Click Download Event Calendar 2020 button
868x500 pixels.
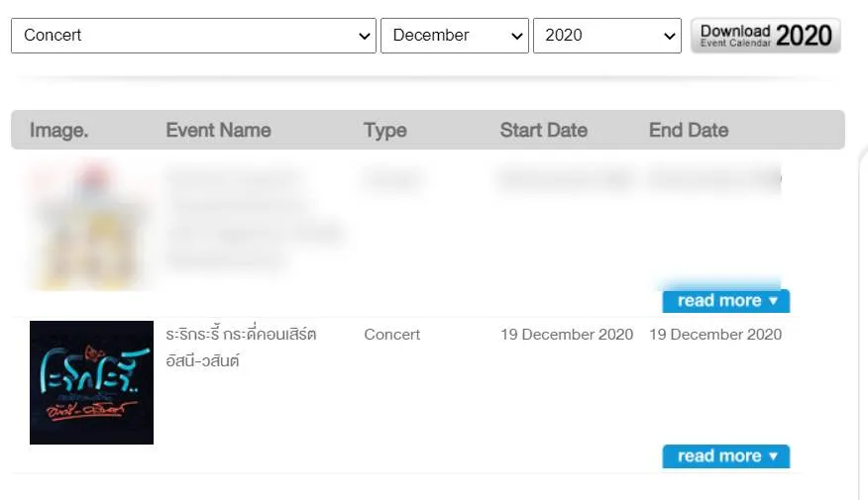(765, 36)
